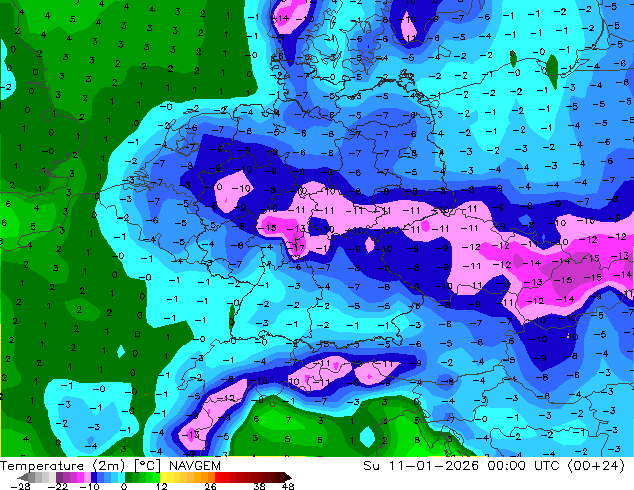Click the -22 label on the color scale

pyautogui.click(x=58, y=486)
